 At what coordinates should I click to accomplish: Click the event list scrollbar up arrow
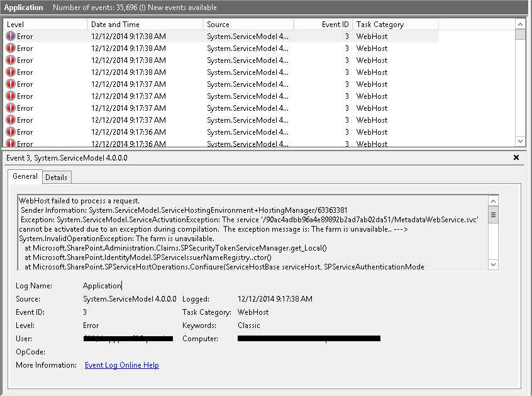coord(520,24)
